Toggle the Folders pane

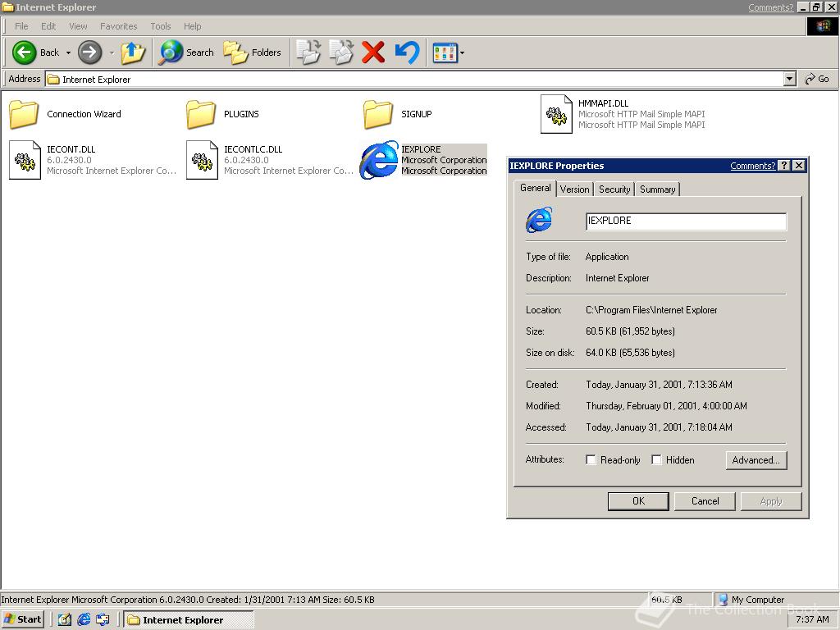click(252, 52)
